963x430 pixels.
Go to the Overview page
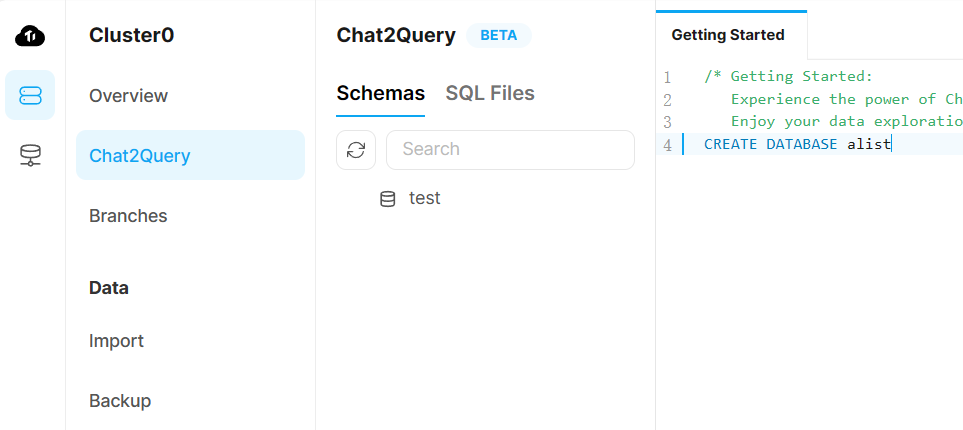pyautogui.click(x=128, y=96)
